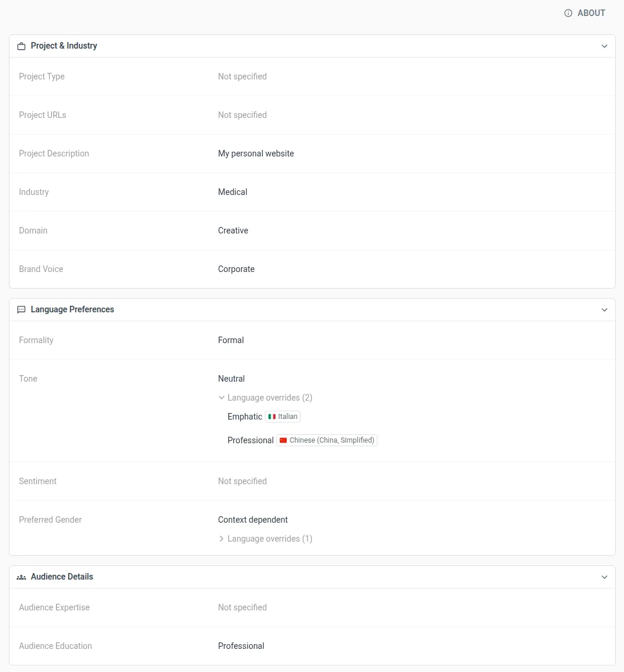Click the Industry value Medical
Image resolution: width=624 pixels, height=672 pixels.
pos(232,192)
